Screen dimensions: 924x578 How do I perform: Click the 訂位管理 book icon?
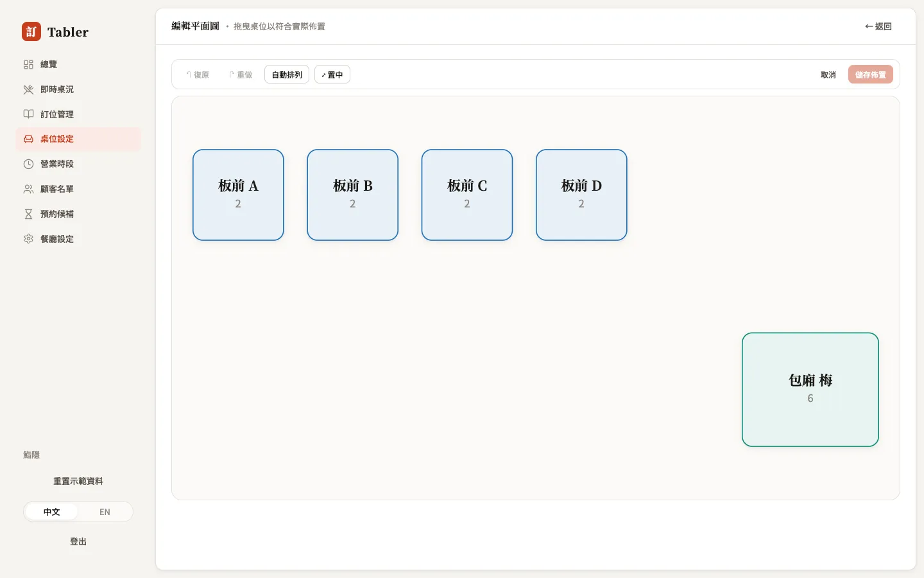(28, 114)
